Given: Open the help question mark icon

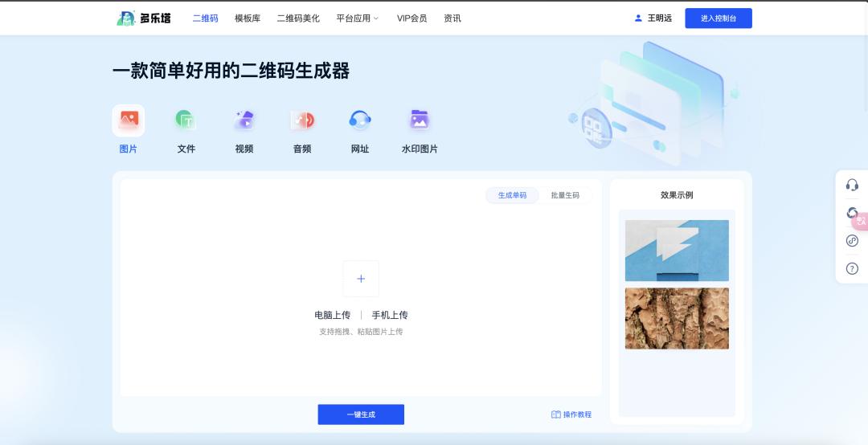Looking at the screenshot, I should point(852,269).
